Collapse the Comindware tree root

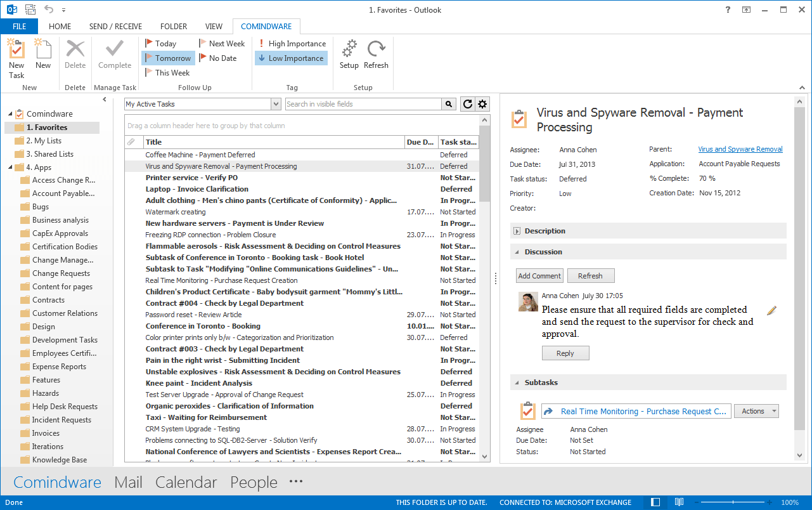(x=10, y=114)
